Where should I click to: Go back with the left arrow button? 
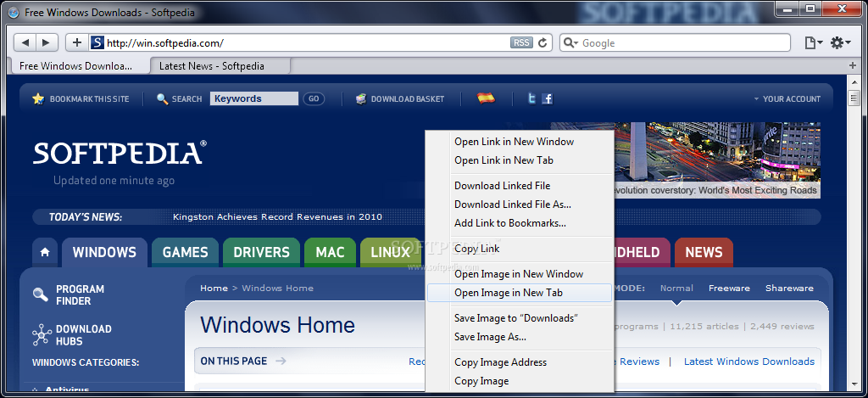25,42
